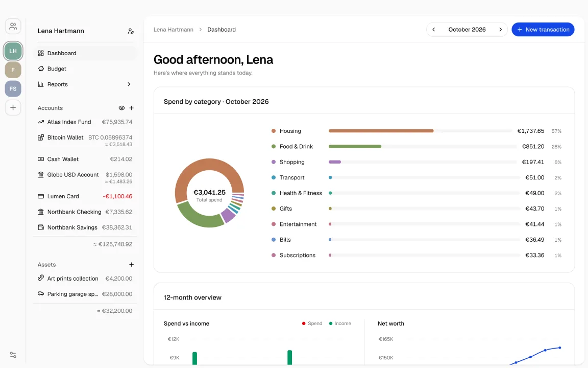Toggle the Spend legend item

point(312,324)
